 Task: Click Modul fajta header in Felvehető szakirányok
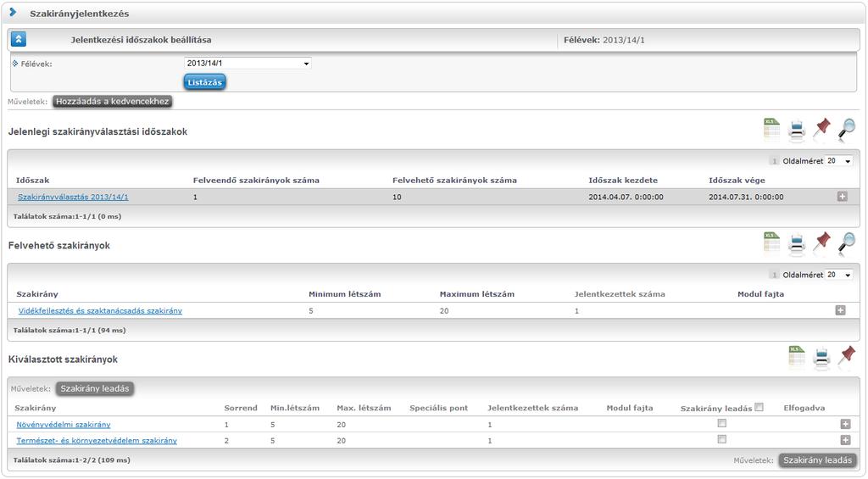click(760, 294)
